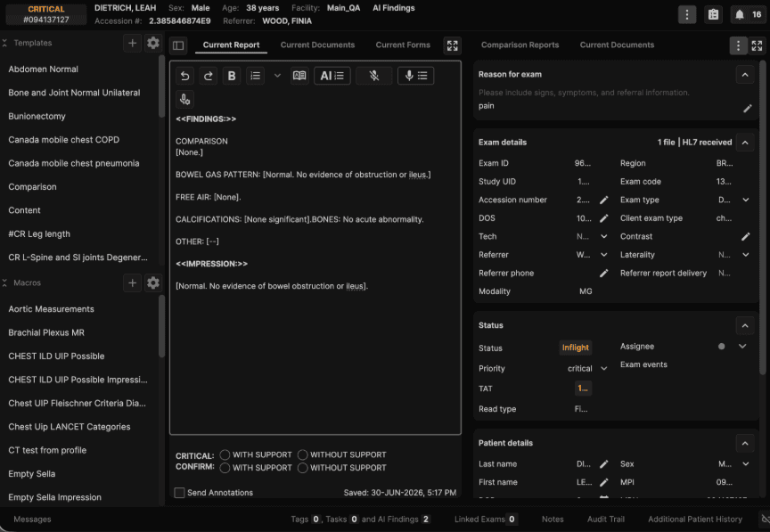Open the Comparison Reports tab

tap(520, 45)
